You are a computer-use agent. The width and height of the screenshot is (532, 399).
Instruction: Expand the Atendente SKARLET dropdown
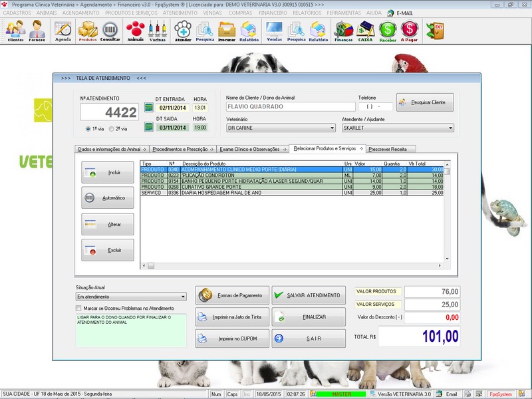coord(451,128)
